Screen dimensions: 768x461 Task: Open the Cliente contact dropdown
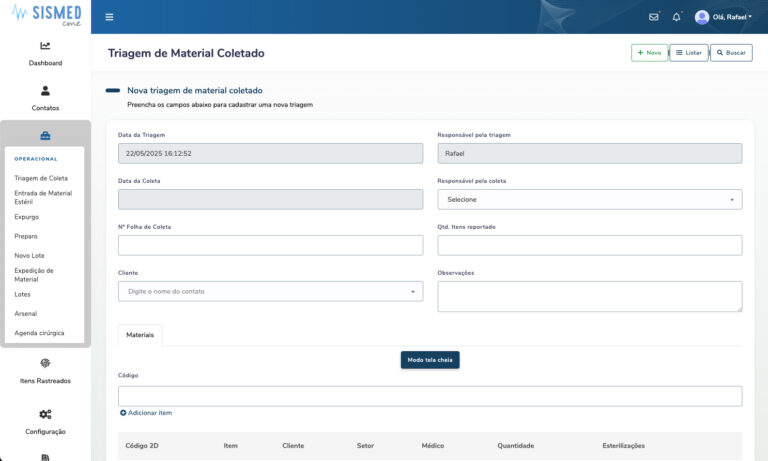[270, 291]
